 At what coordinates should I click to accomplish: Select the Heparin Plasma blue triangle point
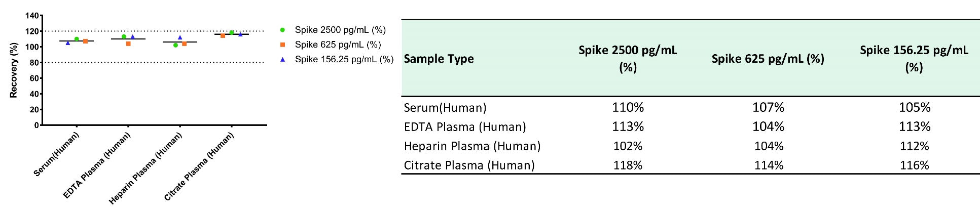tap(180, 37)
